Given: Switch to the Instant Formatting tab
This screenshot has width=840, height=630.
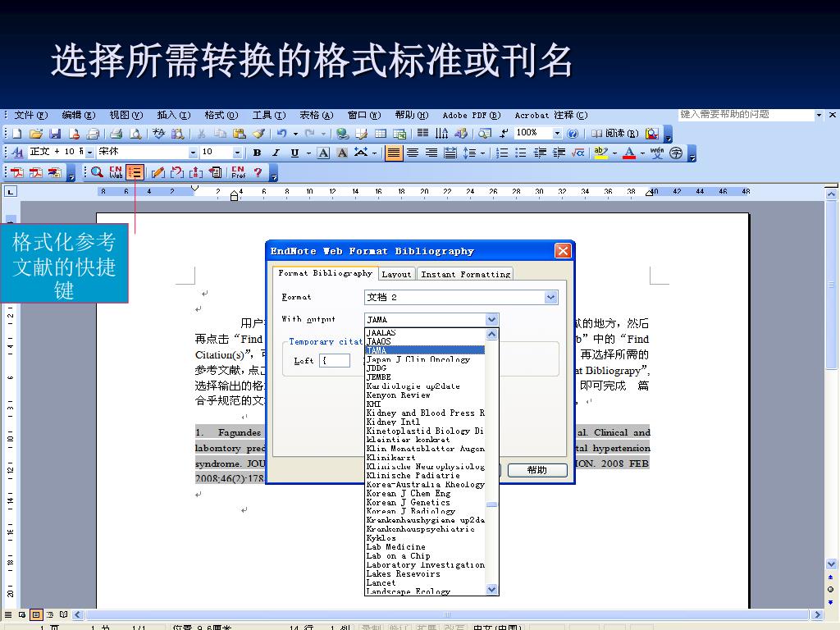Looking at the screenshot, I should coord(466,274).
